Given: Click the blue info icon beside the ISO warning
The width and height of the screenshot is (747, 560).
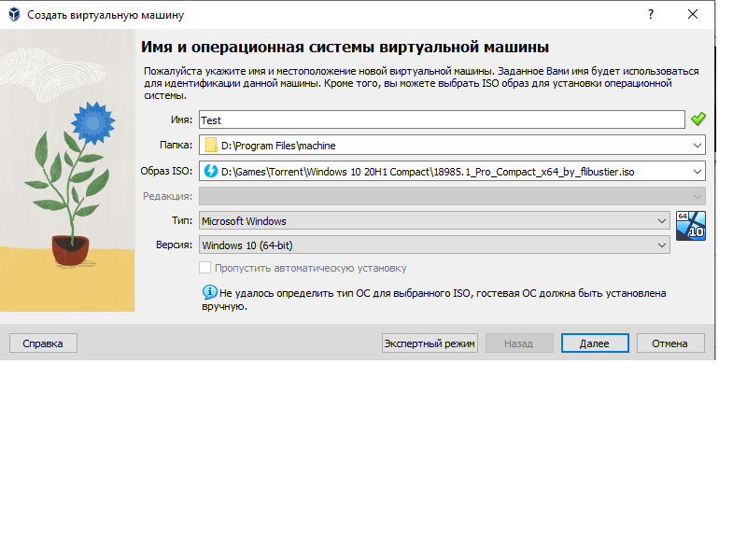Looking at the screenshot, I should [209, 292].
